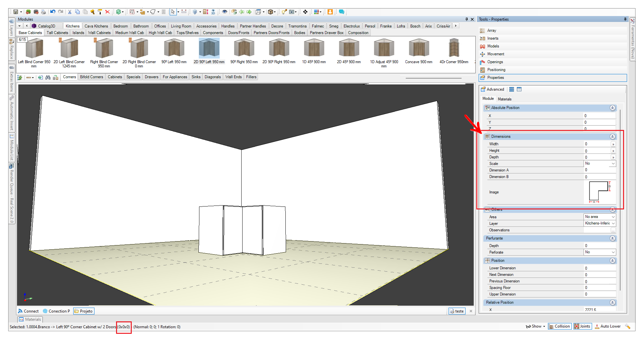Viewport: 644px width, 341px height.
Task: Toggle the Collision option in status bar
Action: (559, 326)
